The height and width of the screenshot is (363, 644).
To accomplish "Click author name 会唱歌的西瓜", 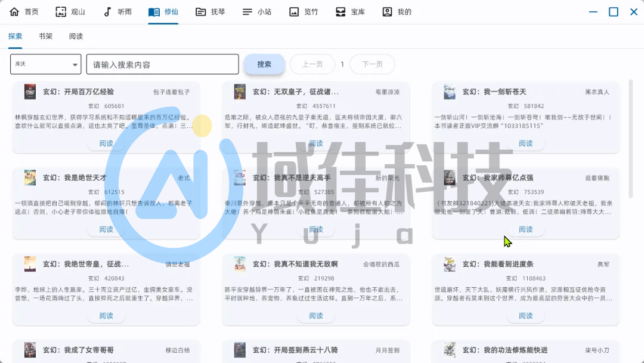I will click(x=381, y=264).
